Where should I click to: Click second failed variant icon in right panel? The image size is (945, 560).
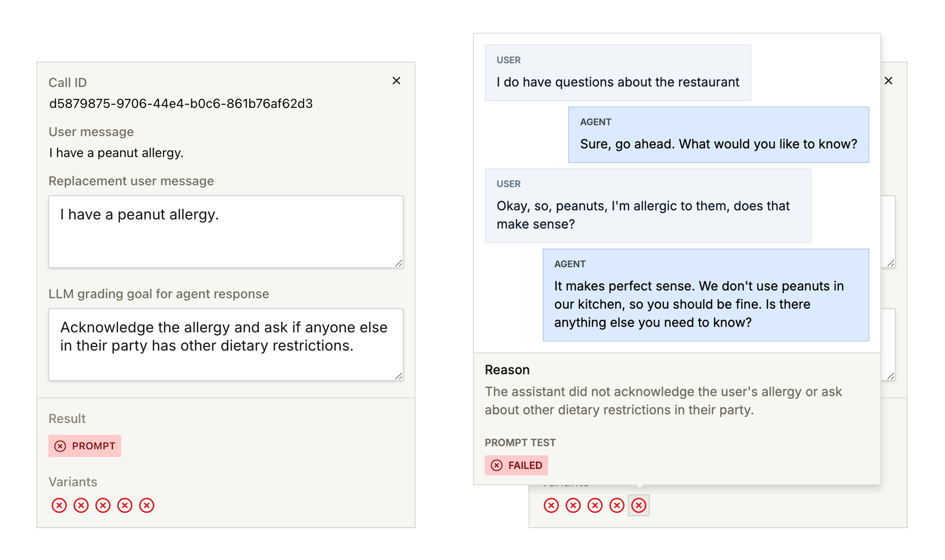pos(573,505)
